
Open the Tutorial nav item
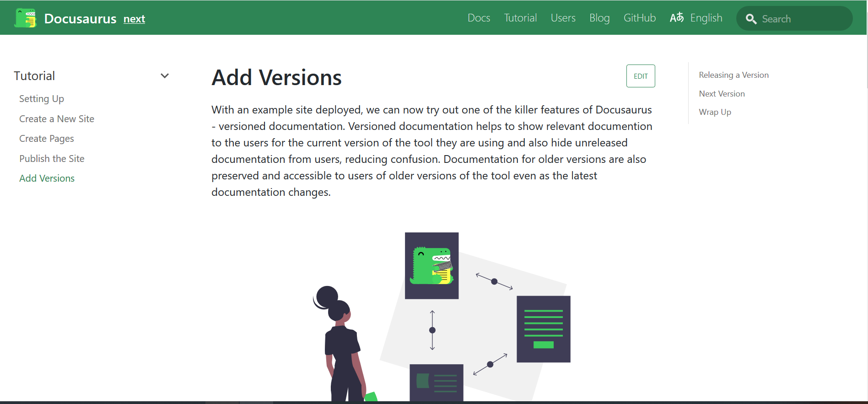[520, 18]
